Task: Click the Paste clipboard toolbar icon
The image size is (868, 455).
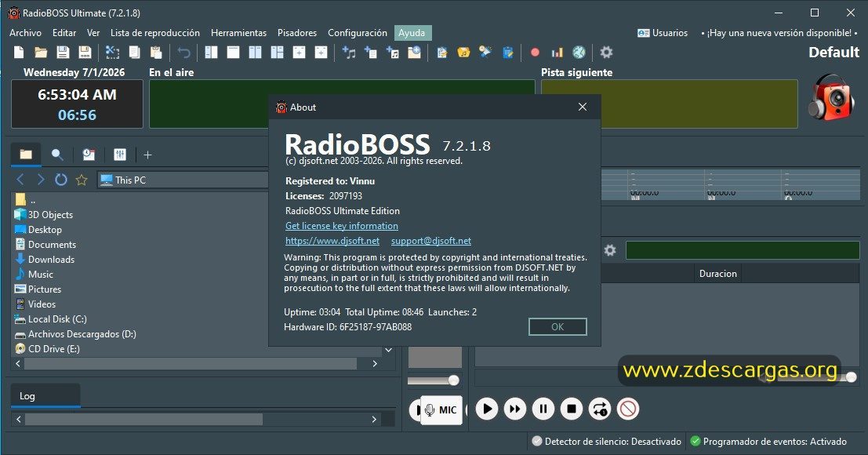Action: click(156, 53)
